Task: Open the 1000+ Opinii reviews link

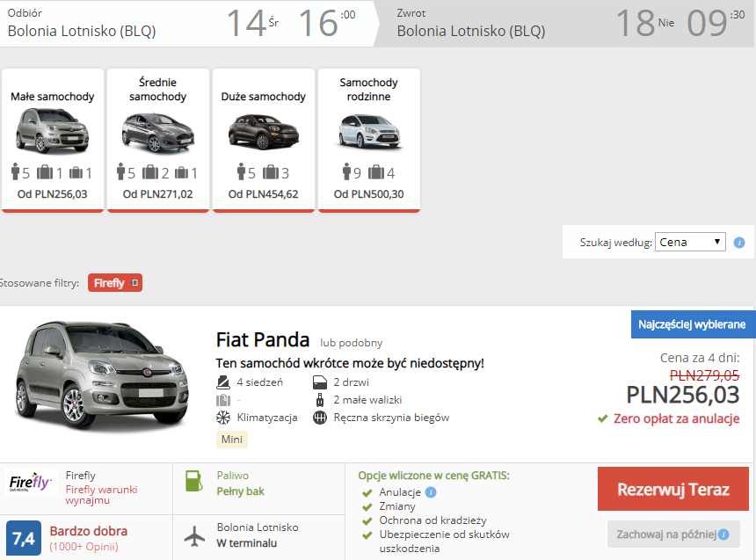Action: [84, 547]
